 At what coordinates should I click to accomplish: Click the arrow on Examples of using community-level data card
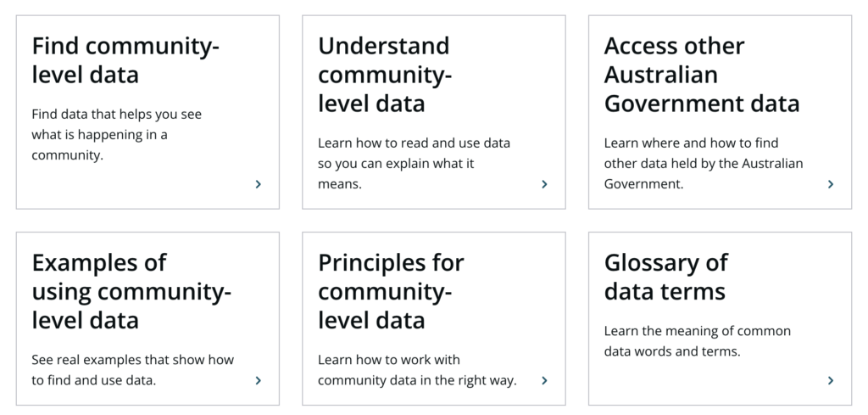[x=259, y=380]
